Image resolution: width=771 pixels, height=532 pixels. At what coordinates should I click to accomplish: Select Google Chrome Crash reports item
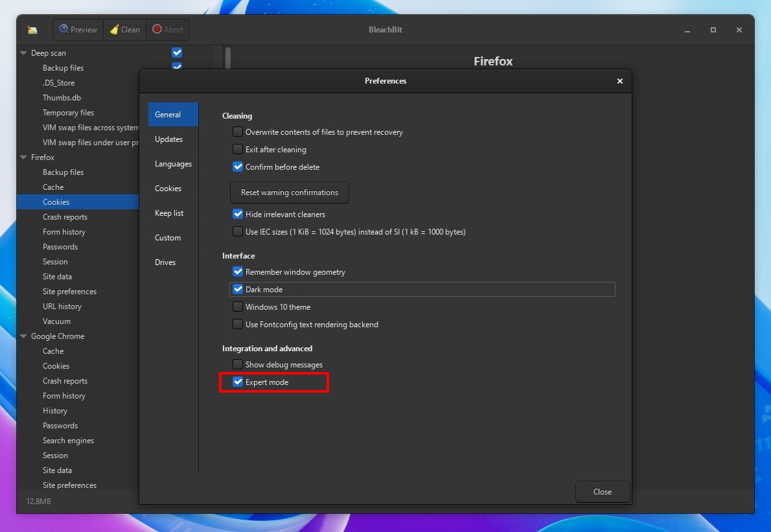click(x=65, y=381)
